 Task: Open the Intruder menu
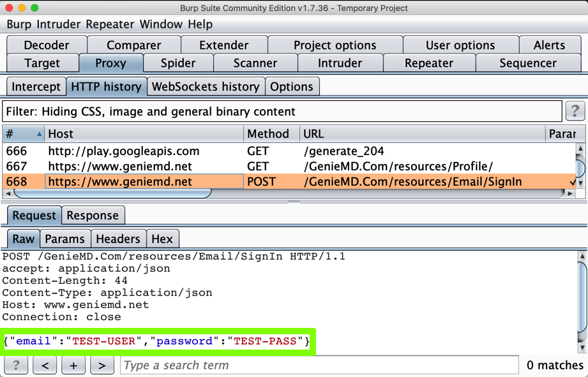59,24
